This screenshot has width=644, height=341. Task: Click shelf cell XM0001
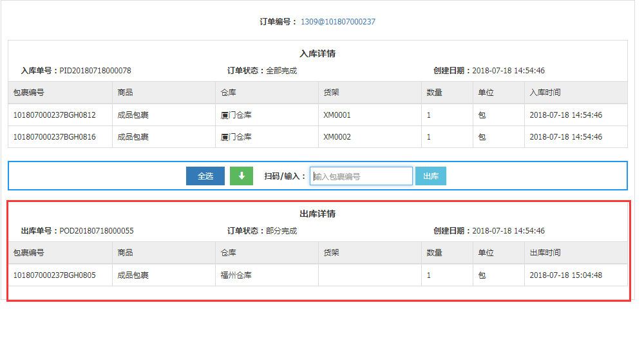(x=337, y=115)
